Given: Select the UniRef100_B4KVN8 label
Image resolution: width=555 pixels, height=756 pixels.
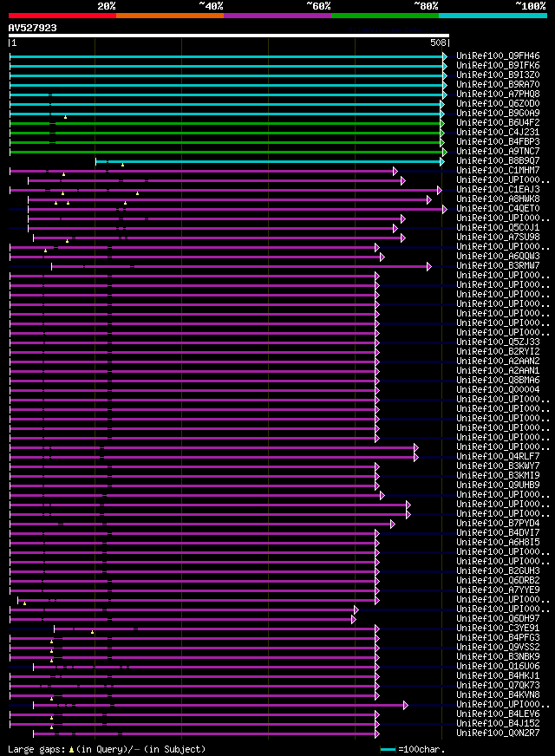Looking at the screenshot, I should tap(498, 695).
